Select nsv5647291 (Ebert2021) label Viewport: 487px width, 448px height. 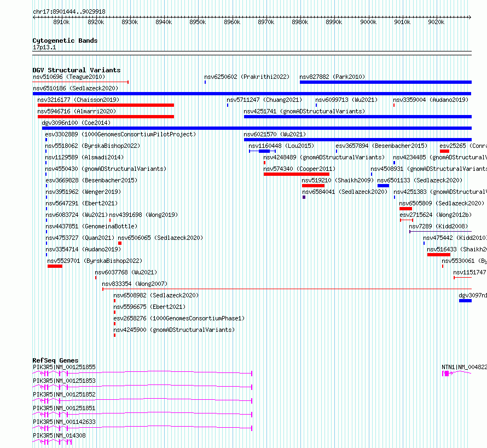(x=82, y=203)
